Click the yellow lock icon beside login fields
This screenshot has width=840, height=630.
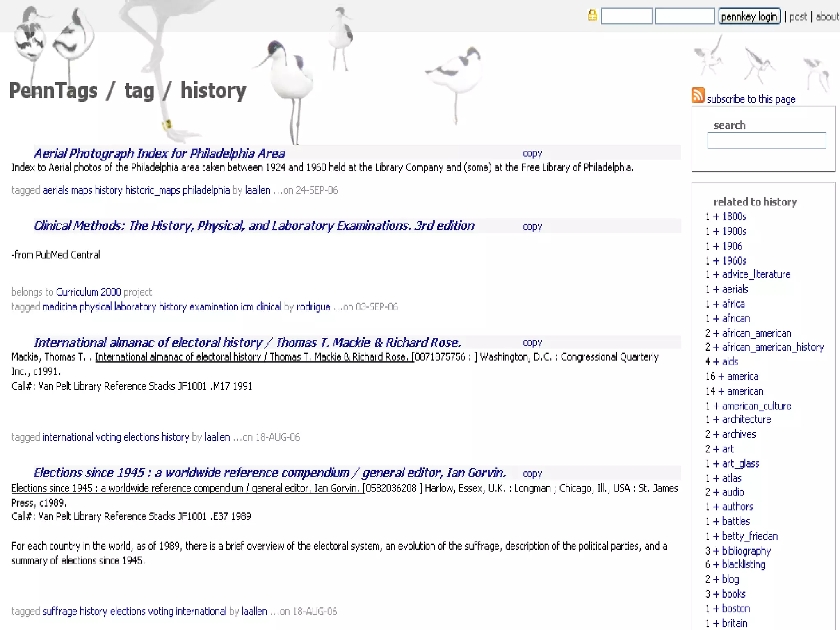pos(592,16)
